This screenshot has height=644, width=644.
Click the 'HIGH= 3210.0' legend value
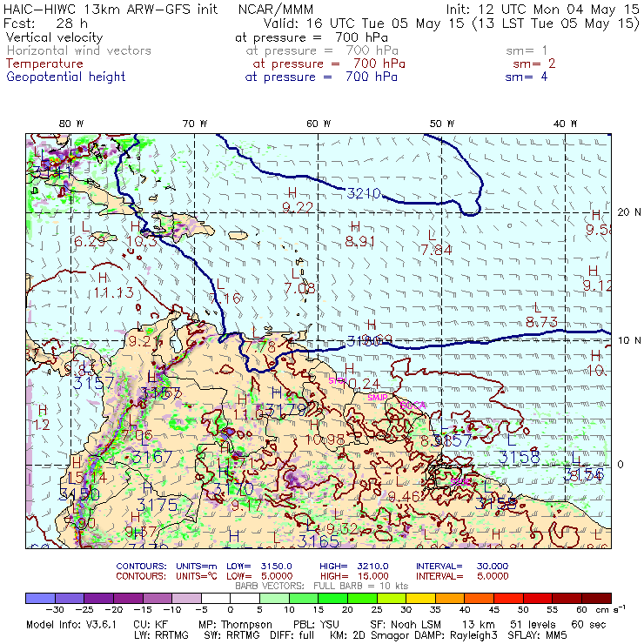354,567
